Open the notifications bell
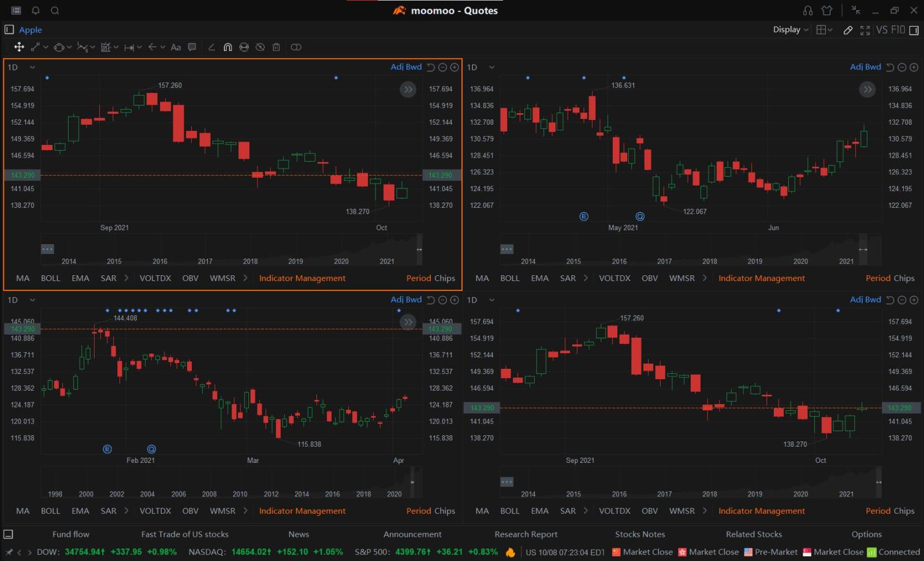Image resolution: width=924 pixels, height=561 pixels. pyautogui.click(x=36, y=10)
